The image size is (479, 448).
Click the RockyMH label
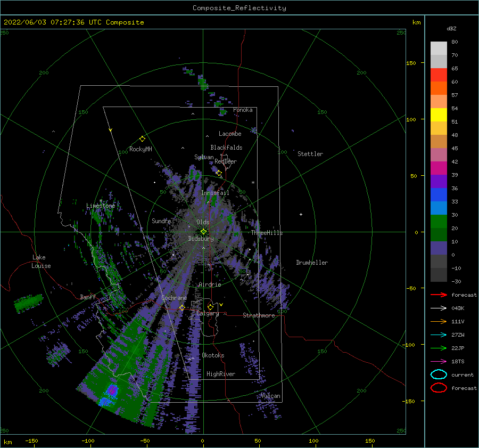click(141, 149)
